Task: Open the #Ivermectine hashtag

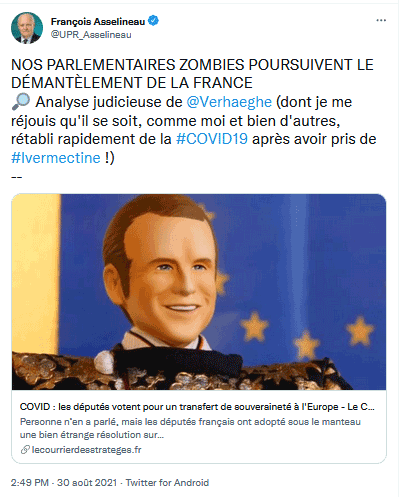Action: (56, 158)
